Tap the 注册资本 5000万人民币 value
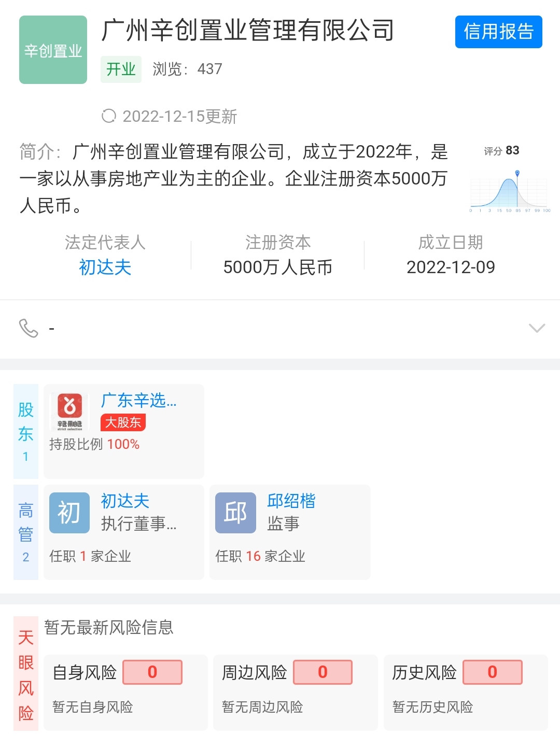Viewport: 560px width, 736px height. [277, 267]
